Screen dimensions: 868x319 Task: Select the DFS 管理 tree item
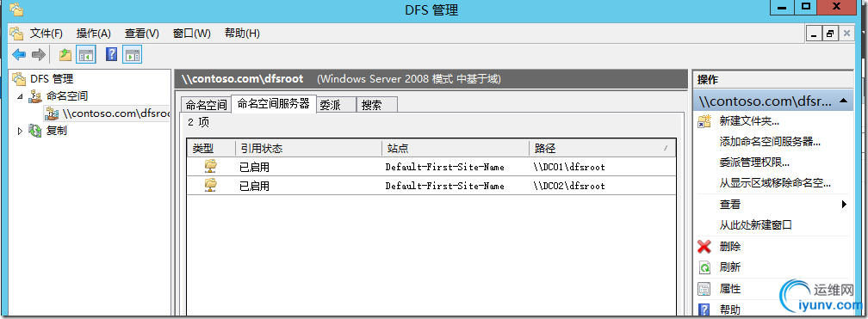52,79
